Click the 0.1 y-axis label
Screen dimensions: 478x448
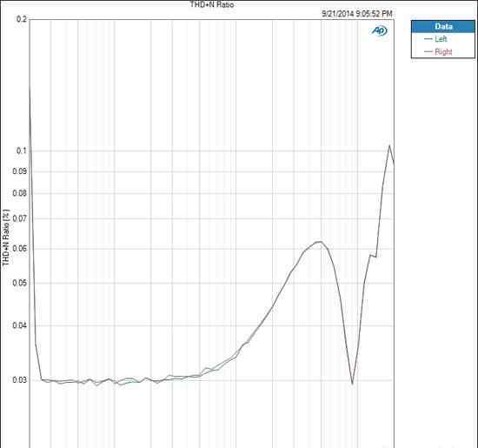pos(22,150)
